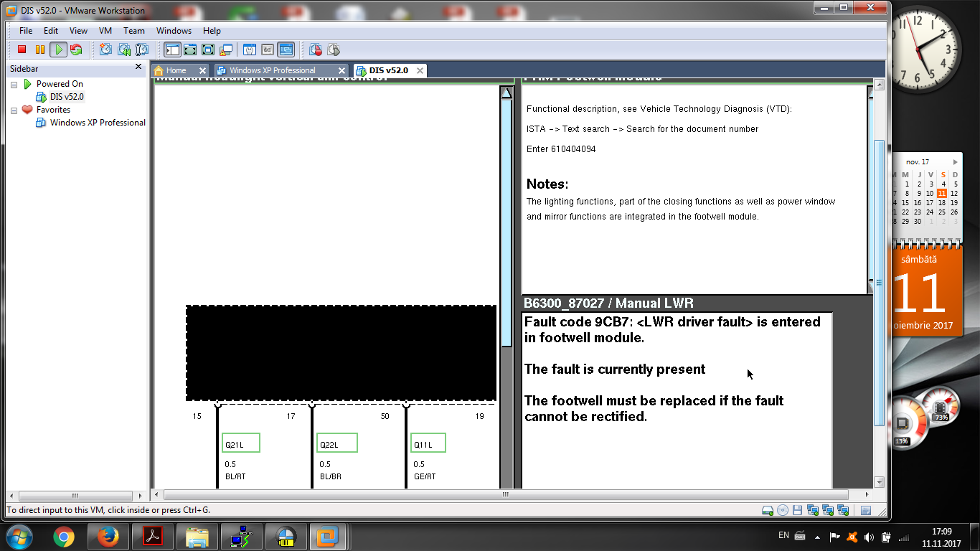Close the Sidebar panel
Screen dimensions: 980x551
pos(138,67)
